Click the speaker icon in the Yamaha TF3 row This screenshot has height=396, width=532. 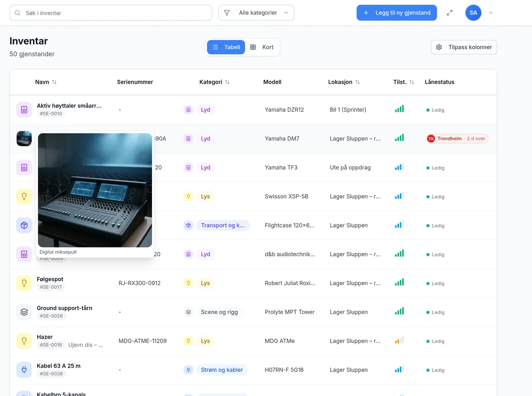click(24, 168)
